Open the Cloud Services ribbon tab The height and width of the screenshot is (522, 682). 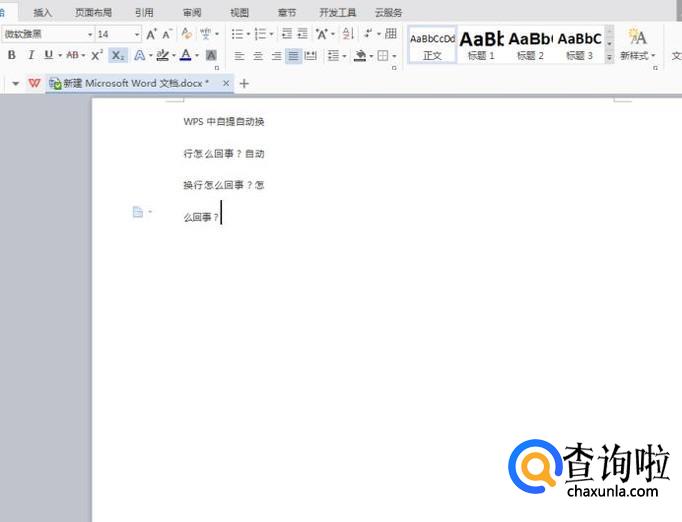coord(388,13)
